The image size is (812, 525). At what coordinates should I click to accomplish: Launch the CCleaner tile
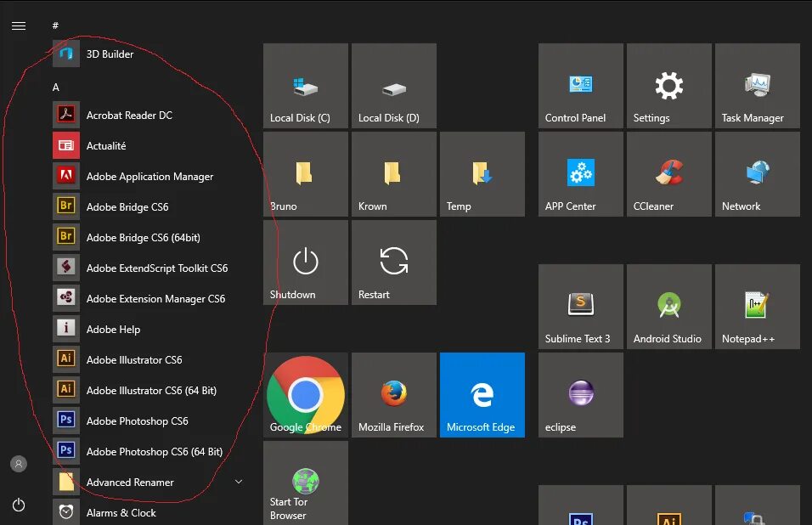pyautogui.click(x=669, y=174)
